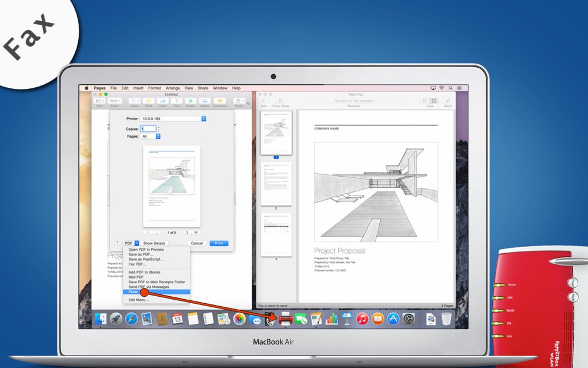Click the Contact or Fax number field
The image size is (588, 368).
tap(353, 101)
